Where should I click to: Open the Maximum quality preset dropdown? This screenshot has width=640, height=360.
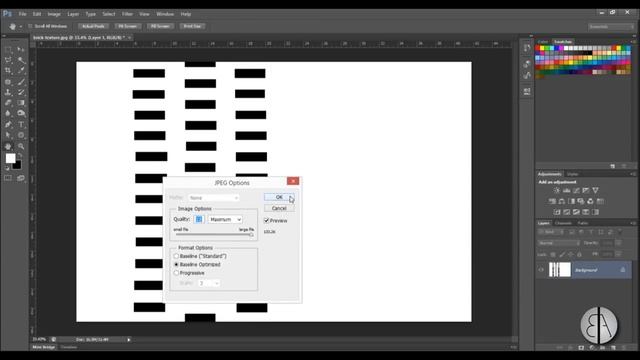(225, 220)
